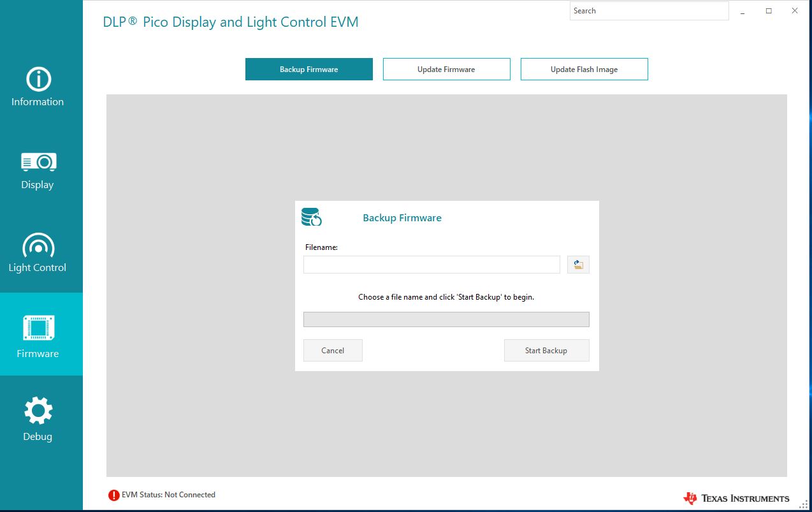The height and width of the screenshot is (512, 812).
Task: Switch to Update Flash Image tab
Action: pos(584,69)
